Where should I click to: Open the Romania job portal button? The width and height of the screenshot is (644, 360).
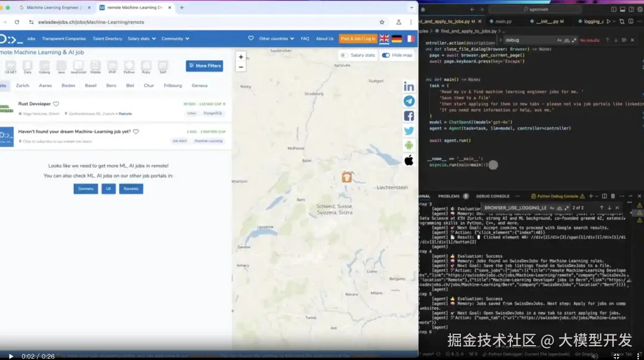131,189
